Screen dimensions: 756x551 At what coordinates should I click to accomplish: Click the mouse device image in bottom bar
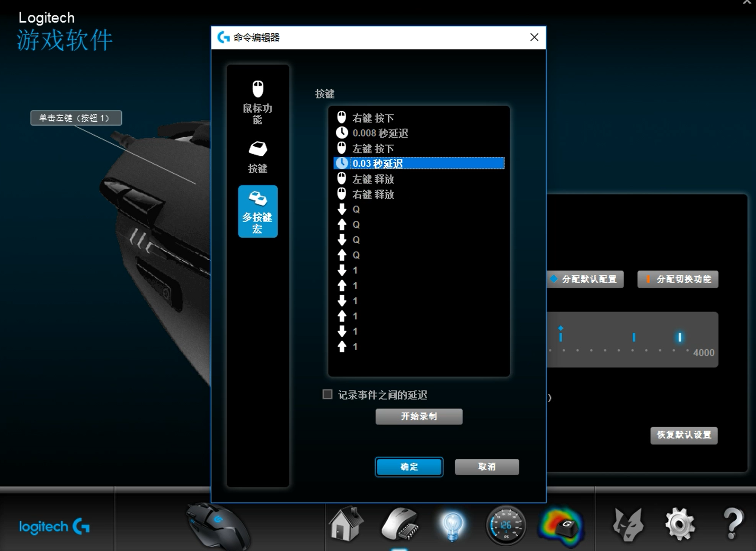(x=218, y=526)
